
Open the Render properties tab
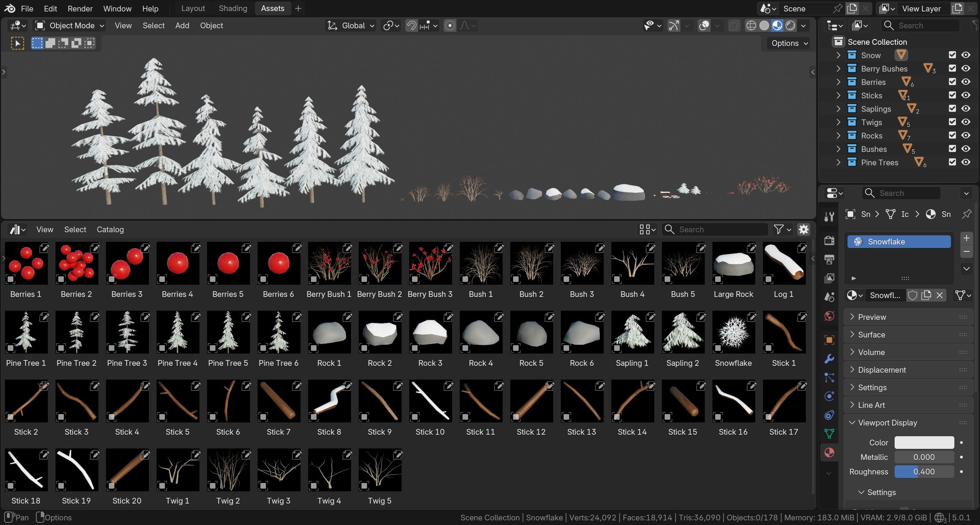click(x=829, y=241)
